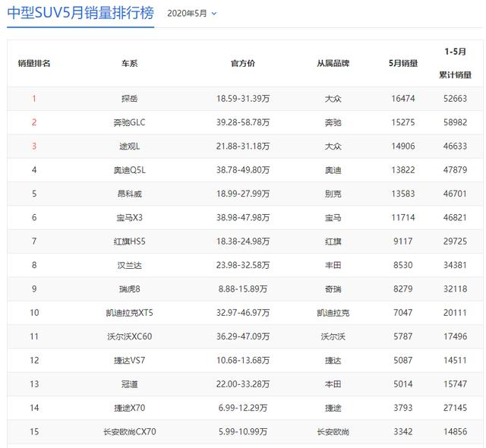
Task: Click the 捷途X70 model name
Action: click(130, 408)
